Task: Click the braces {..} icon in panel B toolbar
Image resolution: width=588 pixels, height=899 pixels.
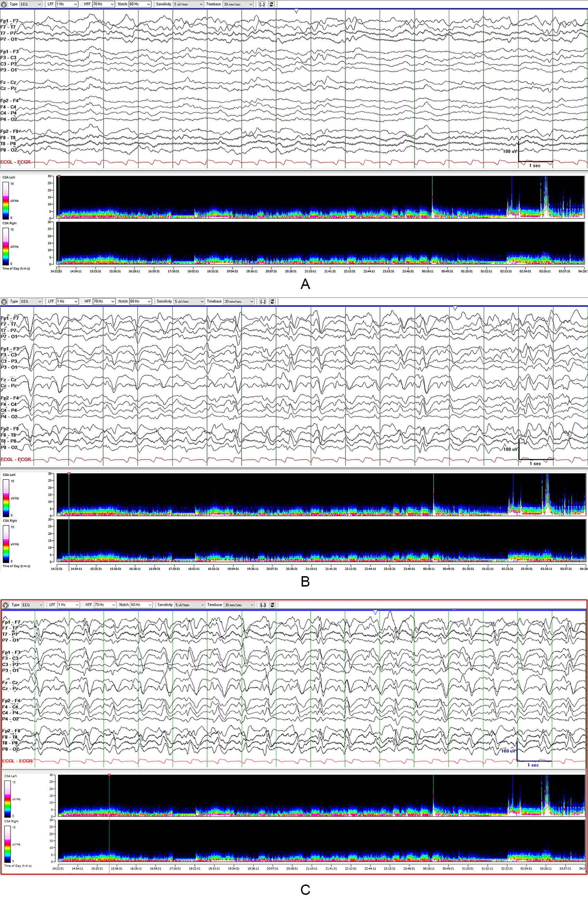Action: (263, 301)
